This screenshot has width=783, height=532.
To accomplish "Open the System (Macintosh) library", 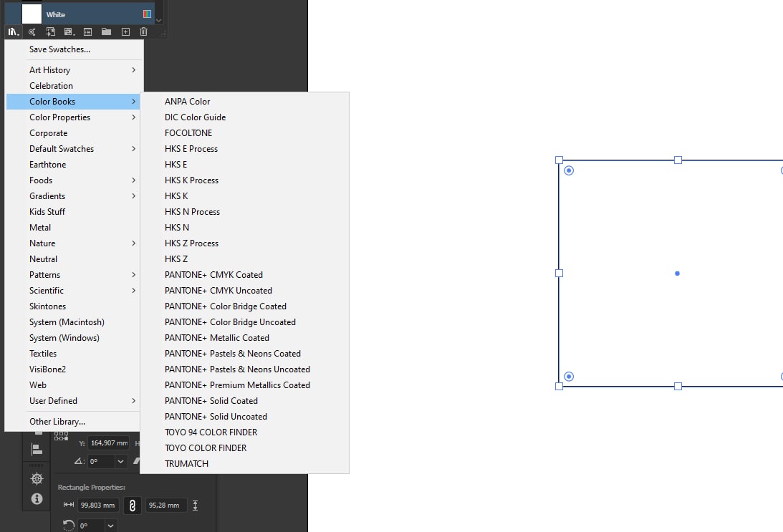I will [x=73, y=322].
